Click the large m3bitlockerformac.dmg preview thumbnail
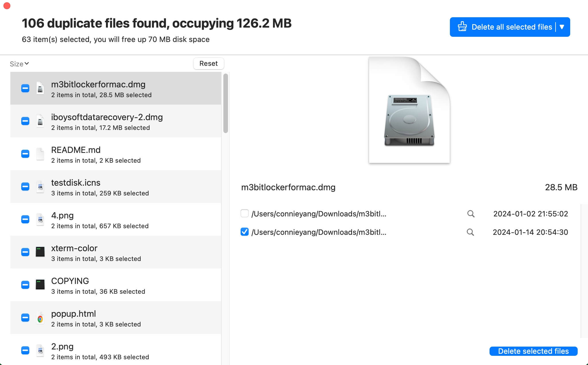The width and height of the screenshot is (588, 365). tap(409, 111)
